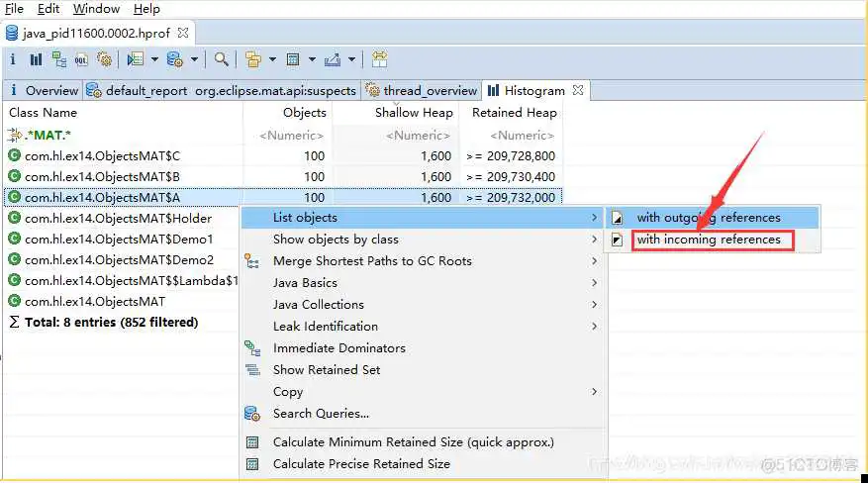Switch to the default_report suspects tab
The height and width of the screenshot is (483, 868).
click(222, 90)
